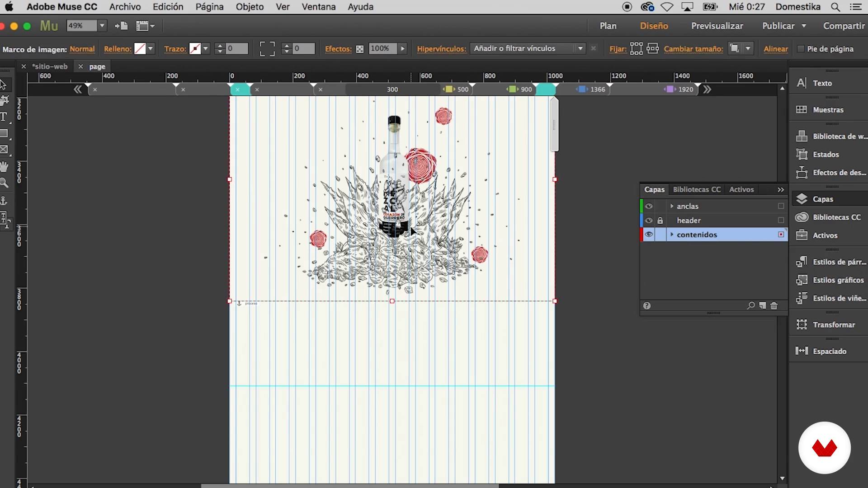
Task: Open the Espaciado panel
Action: 828,351
